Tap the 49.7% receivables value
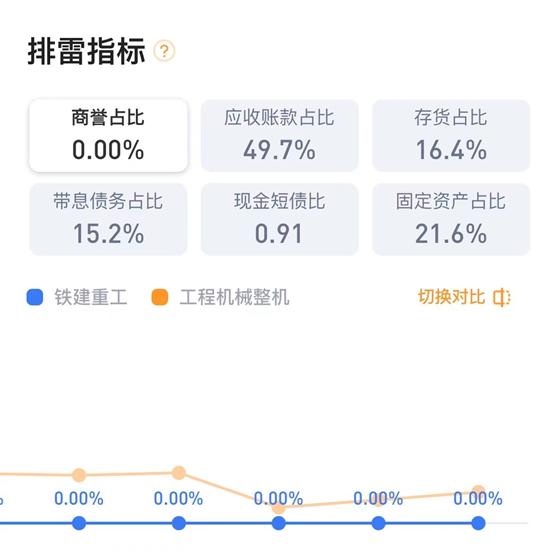This screenshot has height=553, width=554. click(279, 150)
